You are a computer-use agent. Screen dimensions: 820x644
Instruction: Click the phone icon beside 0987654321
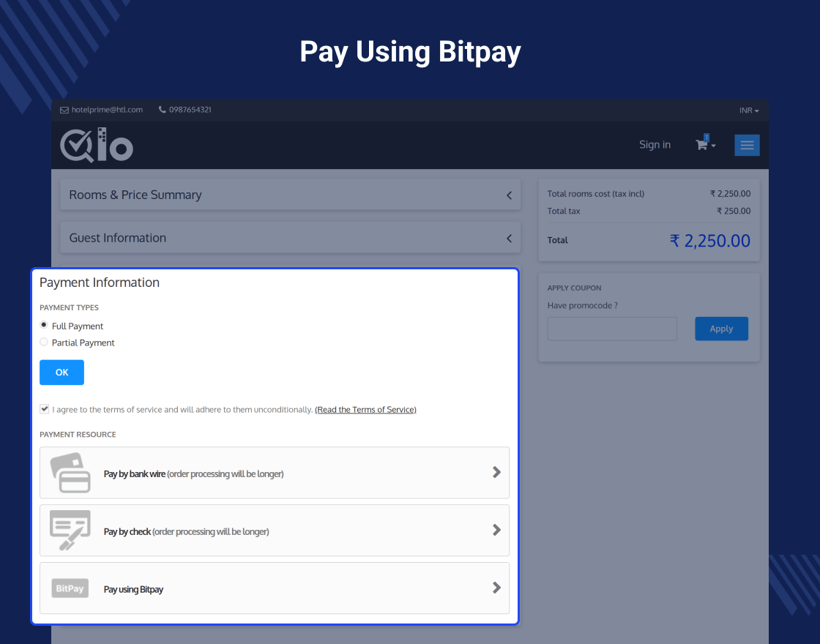coord(162,110)
